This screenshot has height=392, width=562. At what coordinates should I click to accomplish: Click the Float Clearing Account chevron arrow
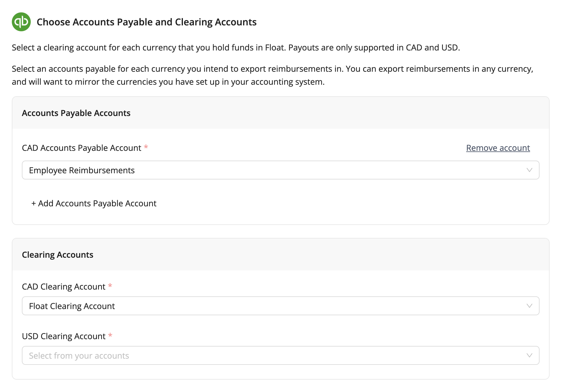tap(529, 306)
